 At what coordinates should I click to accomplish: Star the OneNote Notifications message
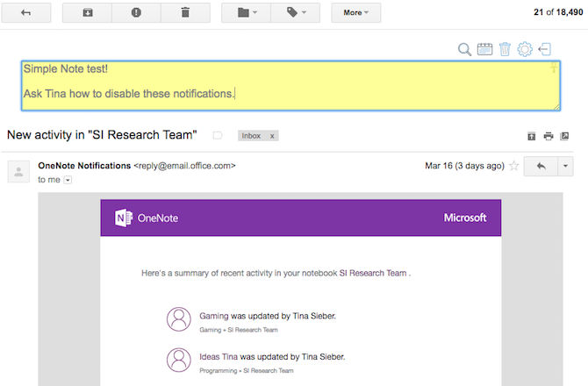(514, 166)
